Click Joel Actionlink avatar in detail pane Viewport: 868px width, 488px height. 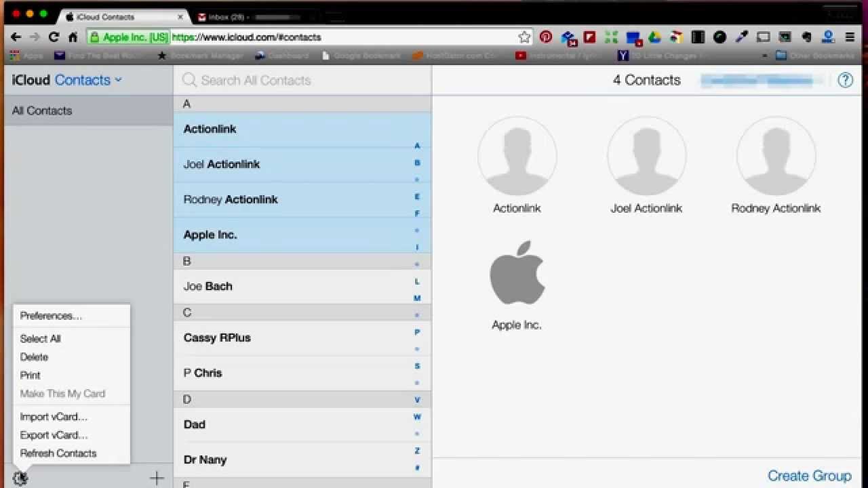pyautogui.click(x=647, y=157)
